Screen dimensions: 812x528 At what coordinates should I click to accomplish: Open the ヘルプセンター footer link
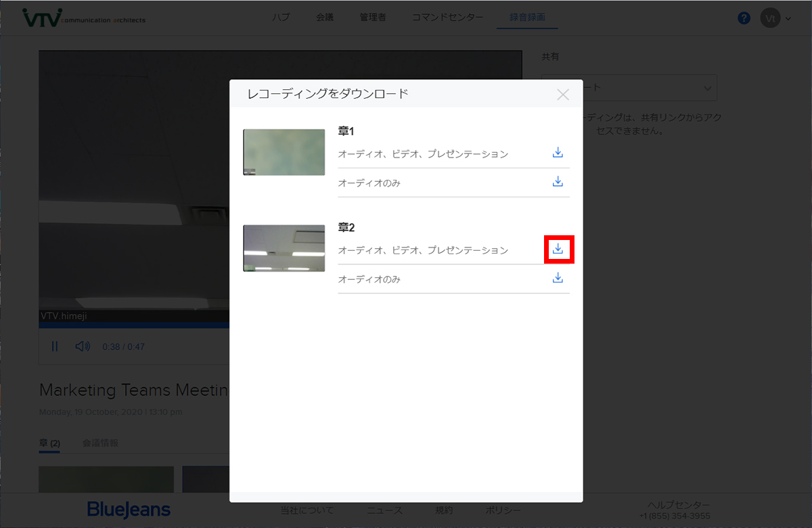(679, 505)
